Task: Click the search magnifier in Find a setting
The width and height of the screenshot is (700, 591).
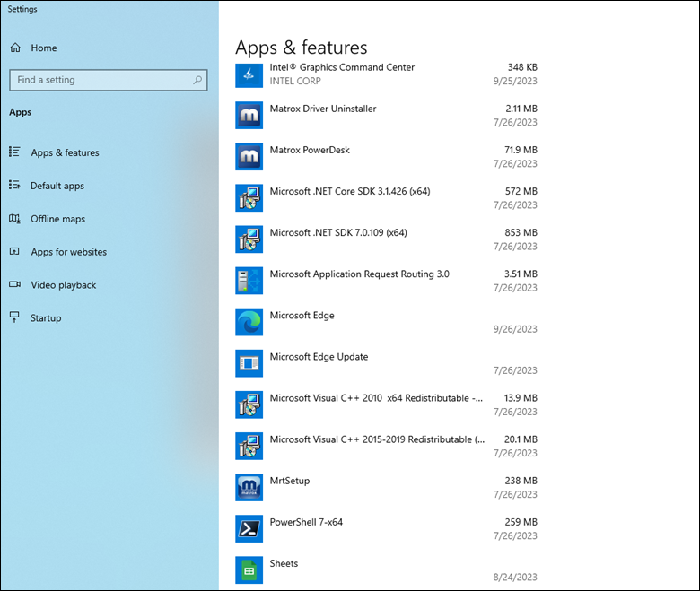Action: [x=197, y=80]
